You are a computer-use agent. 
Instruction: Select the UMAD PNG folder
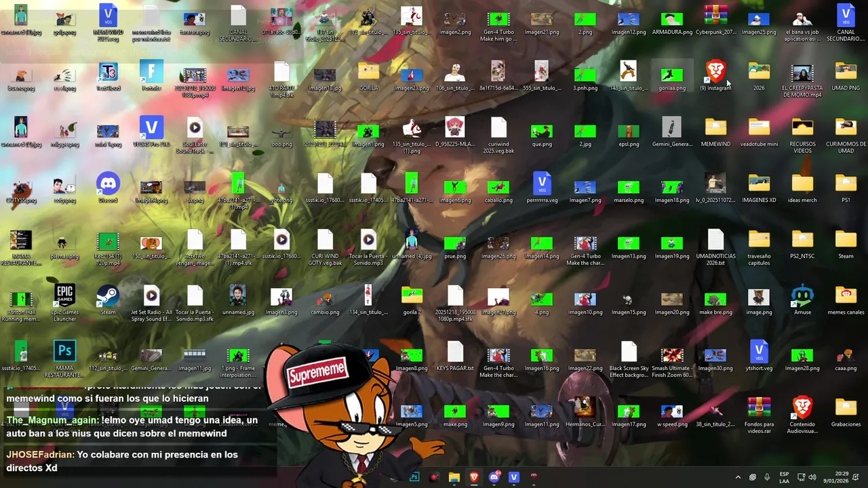click(846, 76)
